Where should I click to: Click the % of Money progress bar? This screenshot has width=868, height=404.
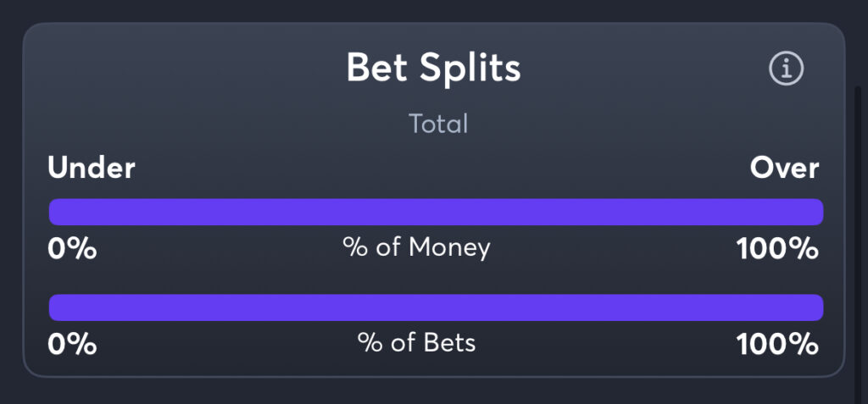(x=437, y=212)
